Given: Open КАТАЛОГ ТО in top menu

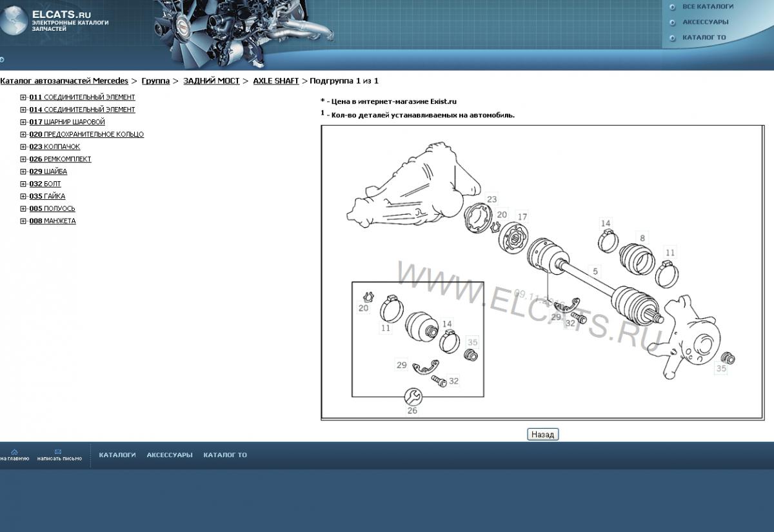Looking at the screenshot, I should click(x=704, y=37).
